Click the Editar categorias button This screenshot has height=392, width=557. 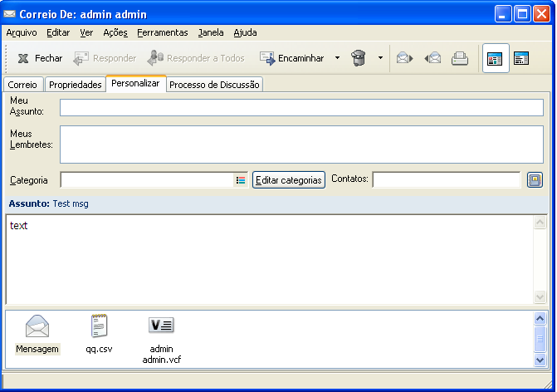289,180
